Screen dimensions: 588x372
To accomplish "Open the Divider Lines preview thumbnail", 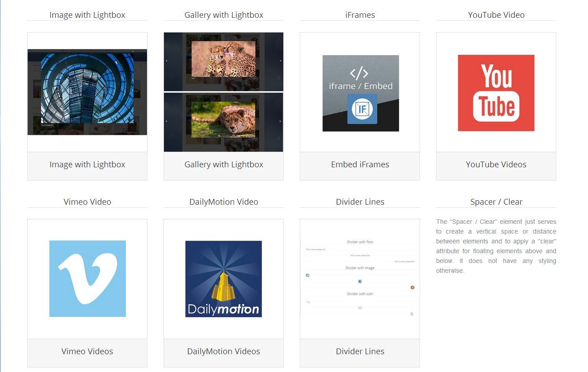I will pos(360,279).
